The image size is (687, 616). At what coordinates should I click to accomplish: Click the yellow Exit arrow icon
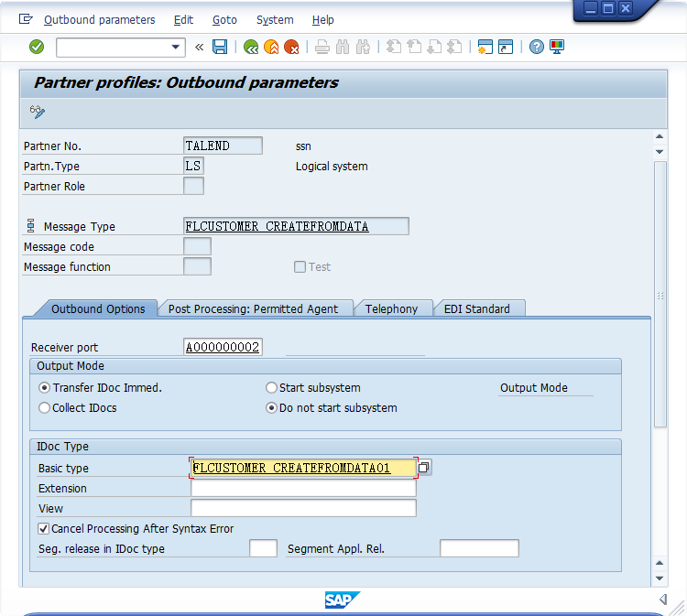click(x=271, y=47)
